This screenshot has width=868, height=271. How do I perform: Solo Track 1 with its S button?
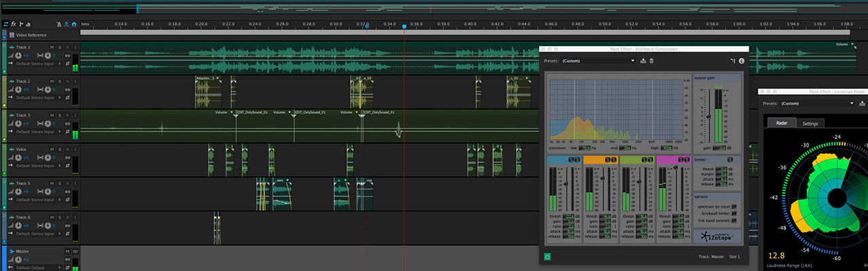[60, 47]
